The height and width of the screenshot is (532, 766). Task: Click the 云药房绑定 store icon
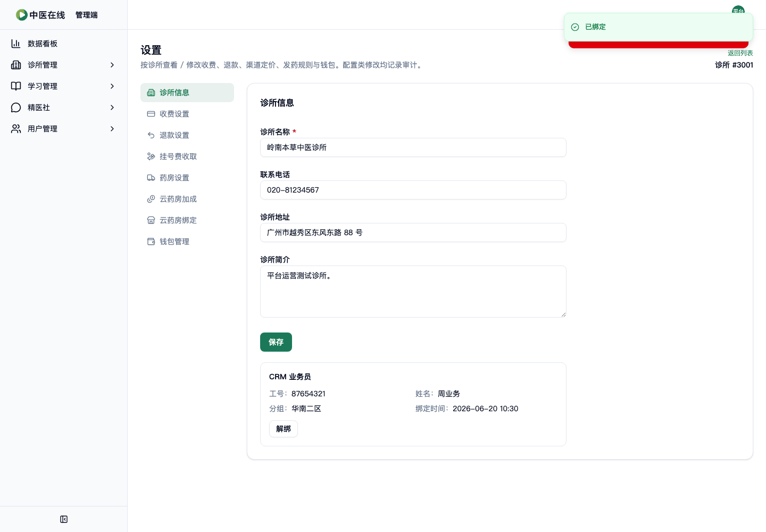[x=151, y=220]
